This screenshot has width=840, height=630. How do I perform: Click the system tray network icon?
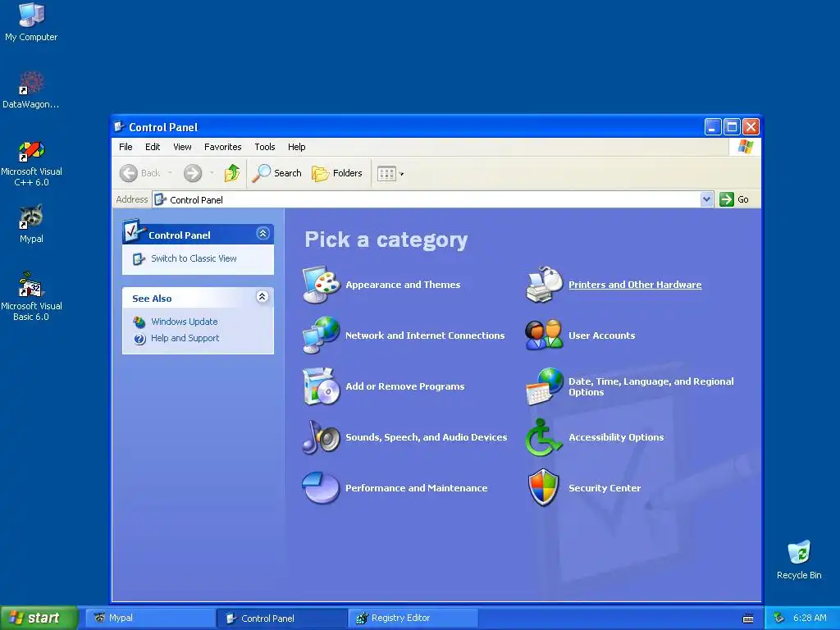(x=779, y=619)
